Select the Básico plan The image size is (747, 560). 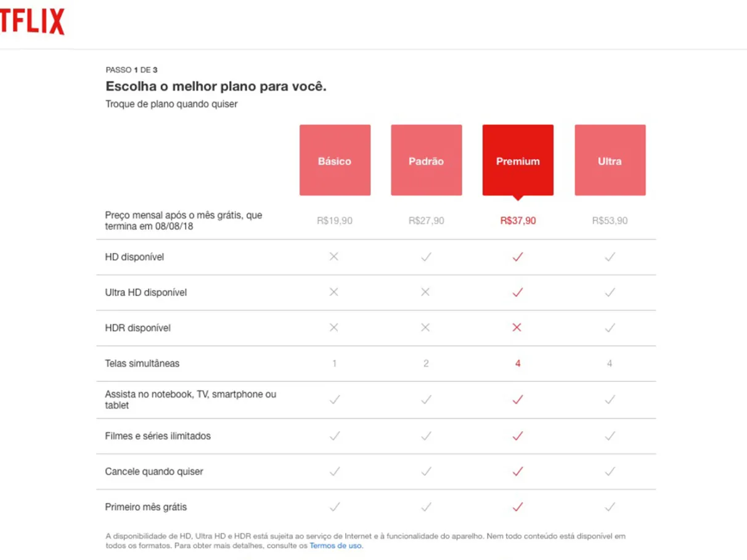coord(335,160)
